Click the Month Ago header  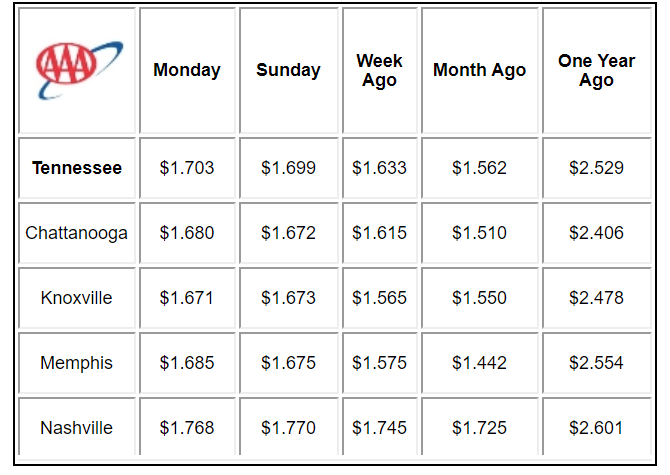(479, 70)
